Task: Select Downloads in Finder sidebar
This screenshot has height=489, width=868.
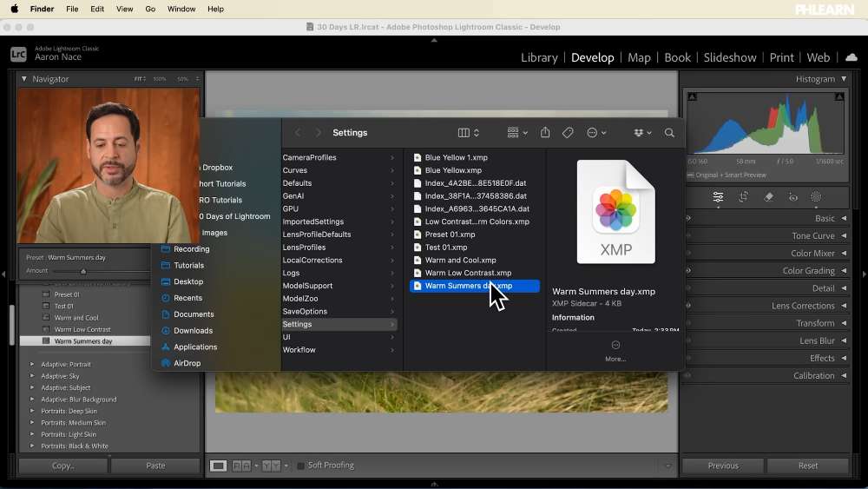Action: click(x=193, y=331)
